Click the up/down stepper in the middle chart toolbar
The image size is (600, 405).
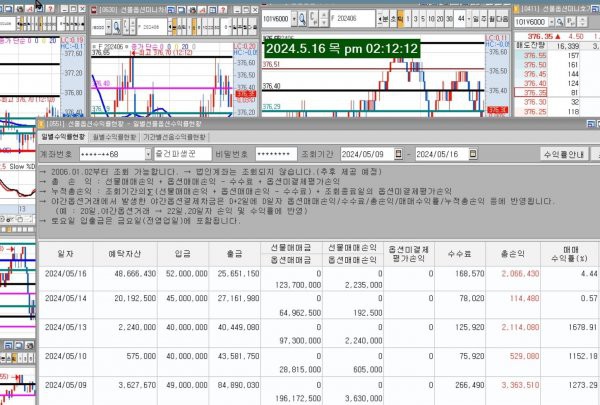point(324,19)
